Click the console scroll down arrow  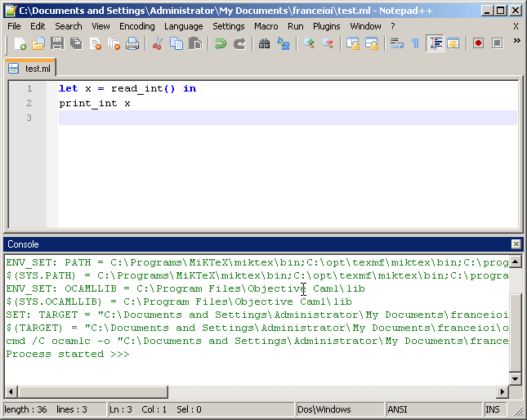(516, 378)
